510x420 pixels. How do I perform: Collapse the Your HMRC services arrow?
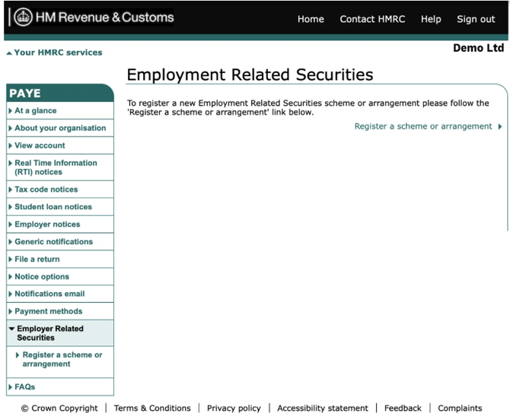(x=8, y=53)
